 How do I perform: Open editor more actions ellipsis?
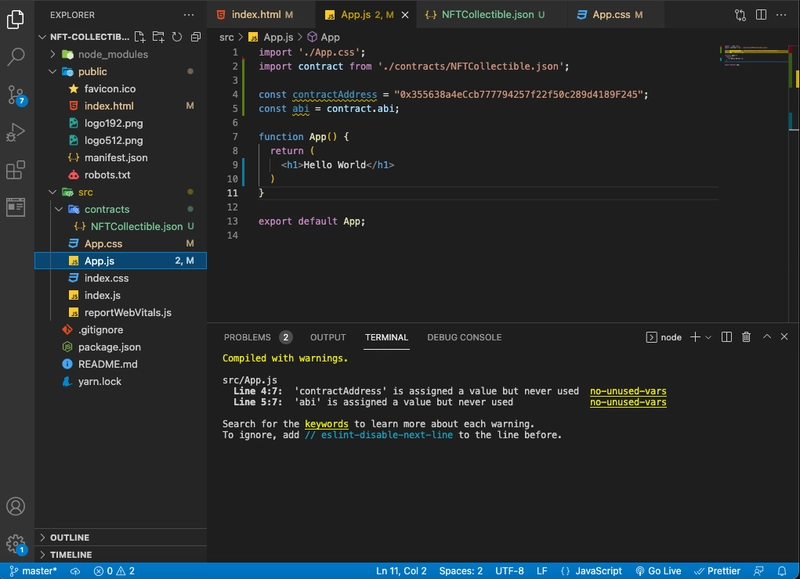pos(781,15)
